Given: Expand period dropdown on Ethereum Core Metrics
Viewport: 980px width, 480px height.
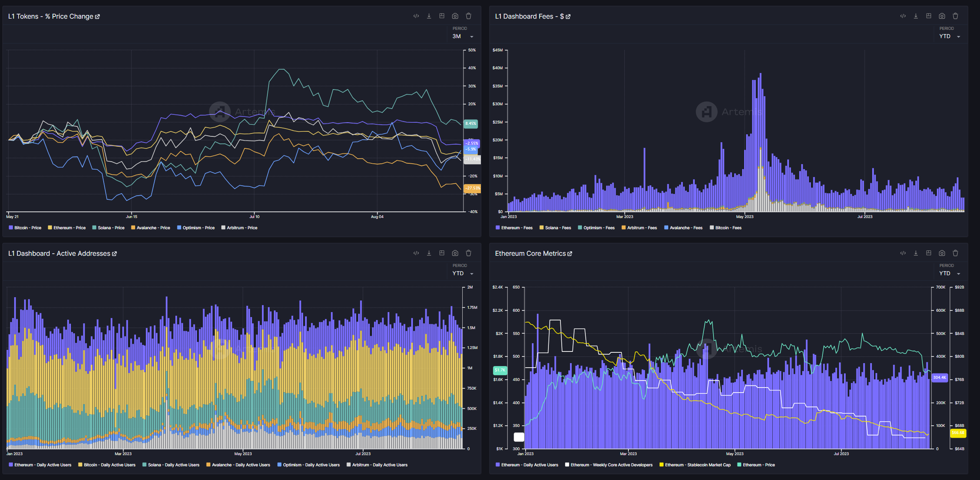Looking at the screenshot, I should click(x=950, y=274).
